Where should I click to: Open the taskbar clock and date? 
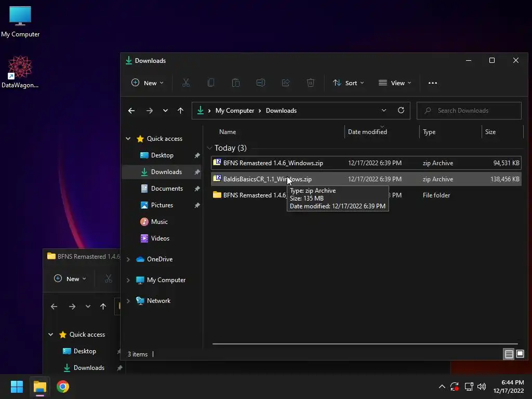[x=509, y=387]
